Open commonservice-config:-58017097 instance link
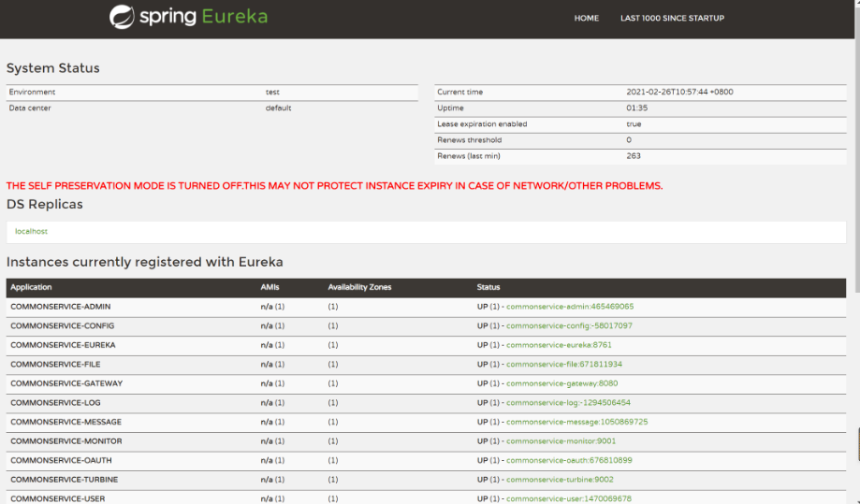The height and width of the screenshot is (504, 860). 569,325
